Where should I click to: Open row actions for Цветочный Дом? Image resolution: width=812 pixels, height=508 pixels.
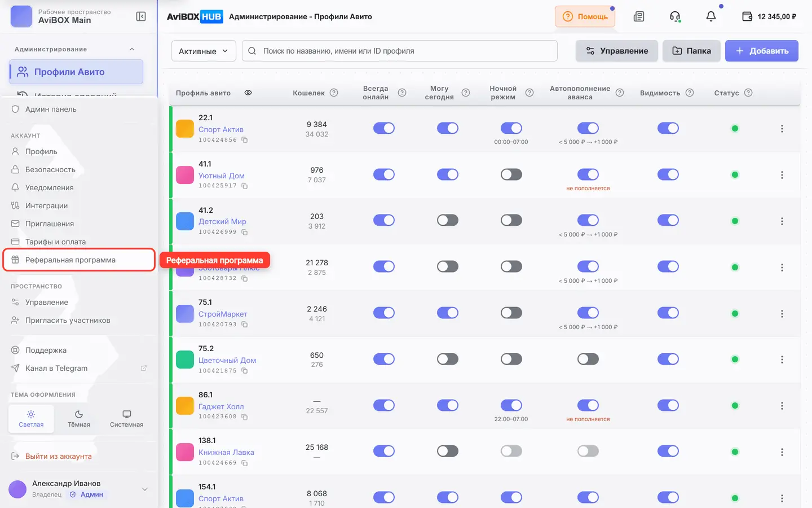pos(782,360)
